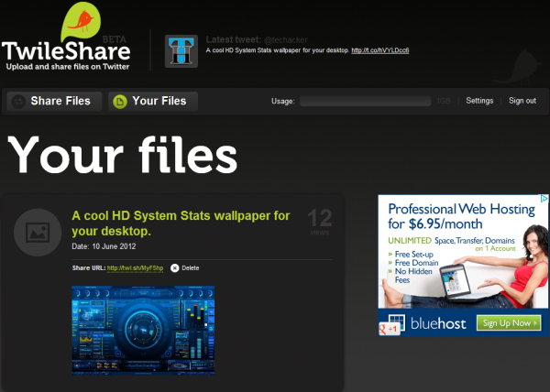Click the Professional Web Hosting ad headline
Viewport: 550px width, 392px height.
tap(461, 216)
